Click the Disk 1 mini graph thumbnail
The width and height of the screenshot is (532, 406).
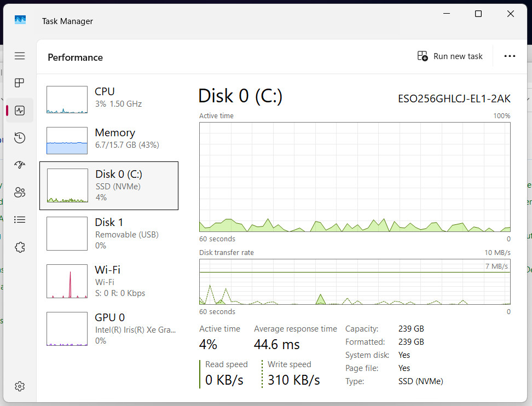click(67, 234)
